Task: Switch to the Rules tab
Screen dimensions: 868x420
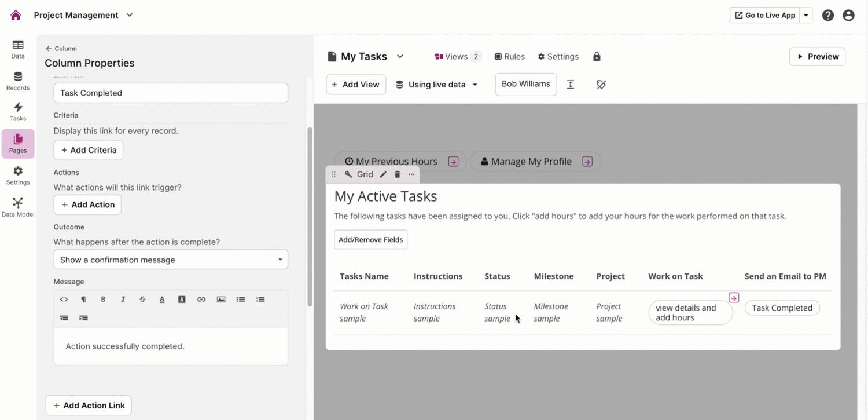Action: [509, 57]
